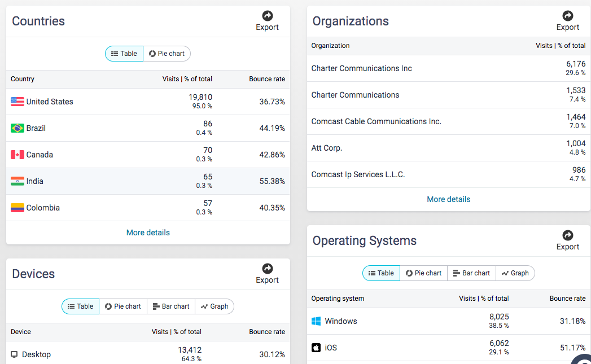This screenshot has height=364, width=591.
Task: Click the Operating Systems Export icon
Action: coord(568,235)
